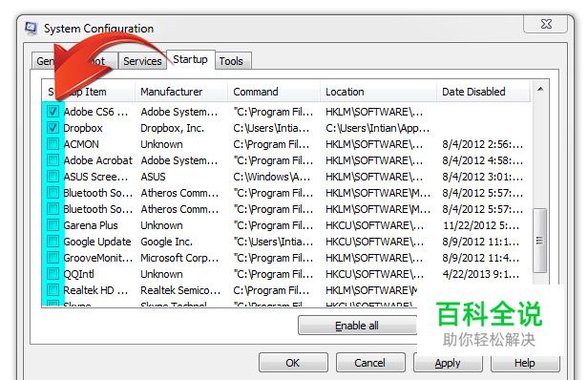Confirm with the OK button
Image resolution: width=588 pixels, height=380 pixels.
pos(293,363)
